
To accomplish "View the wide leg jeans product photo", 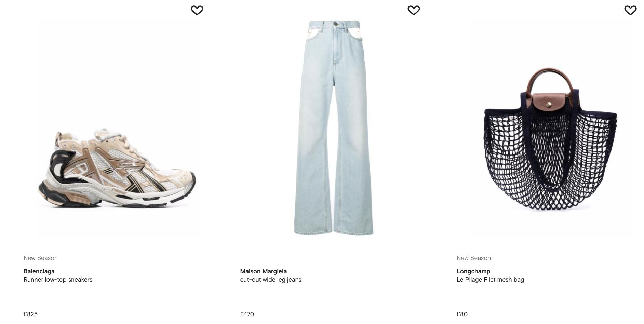I will [x=334, y=128].
